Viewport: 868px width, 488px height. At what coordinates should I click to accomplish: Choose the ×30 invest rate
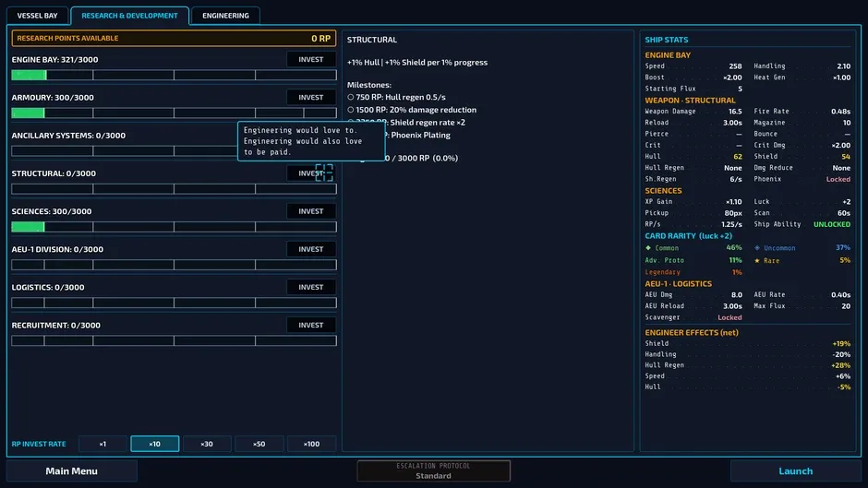[x=207, y=444]
